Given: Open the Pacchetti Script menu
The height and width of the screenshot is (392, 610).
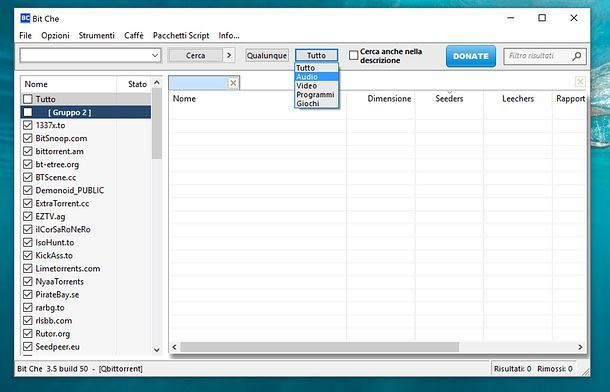Looking at the screenshot, I should 181,35.
